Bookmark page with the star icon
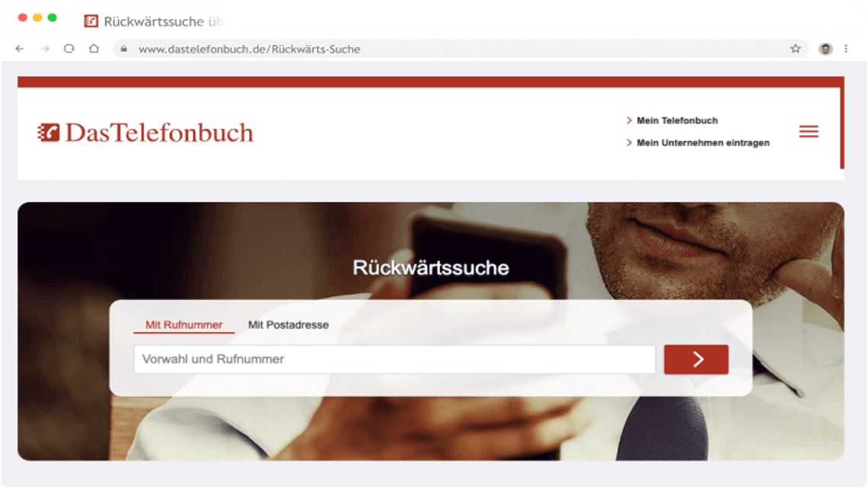This screenshot has width=868, height=488. pos(796,49)
